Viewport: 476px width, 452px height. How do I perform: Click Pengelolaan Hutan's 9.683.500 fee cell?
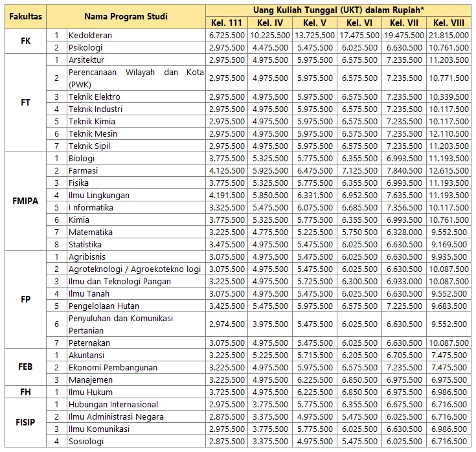(449, 306)
